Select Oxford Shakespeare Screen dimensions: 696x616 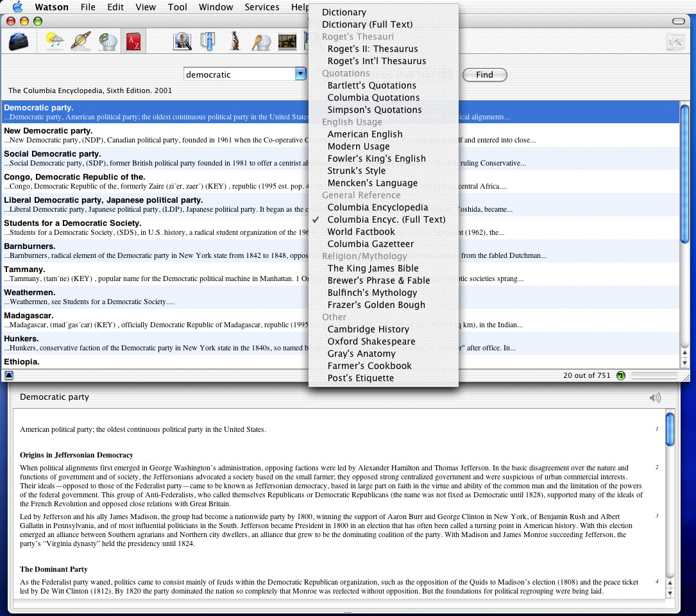pyautogui.click(x=384, y=341)
